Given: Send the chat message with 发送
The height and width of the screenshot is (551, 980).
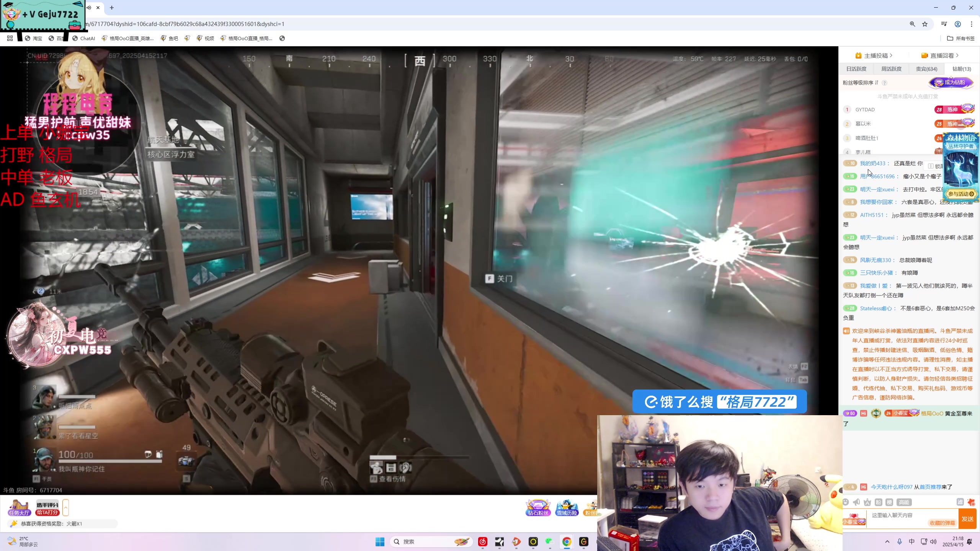Looking at the screenshot, I should pos(967,519).
